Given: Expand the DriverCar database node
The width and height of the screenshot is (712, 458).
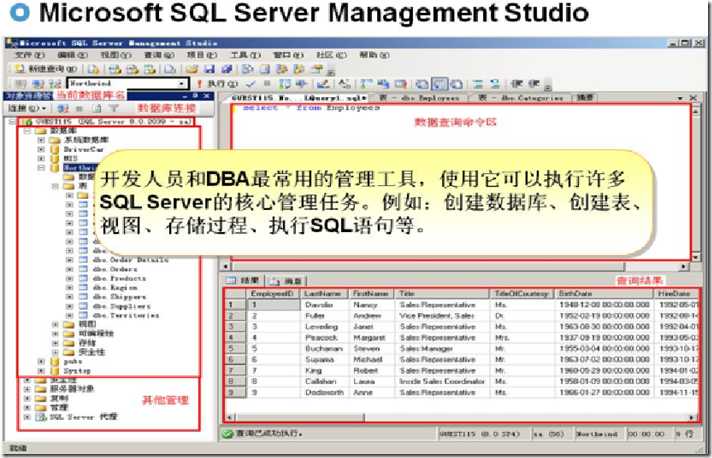Looking at the screenshot, I should 41,149.
